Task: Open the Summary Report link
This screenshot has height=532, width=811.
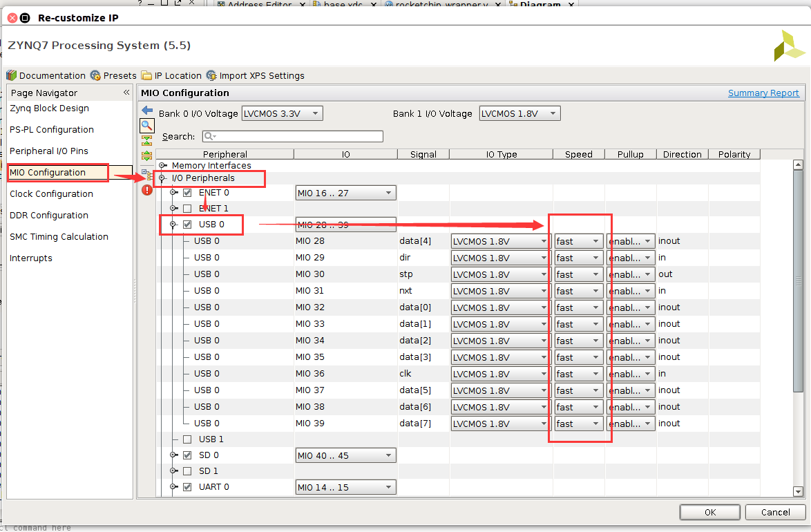Action: [x=763, y=93]
